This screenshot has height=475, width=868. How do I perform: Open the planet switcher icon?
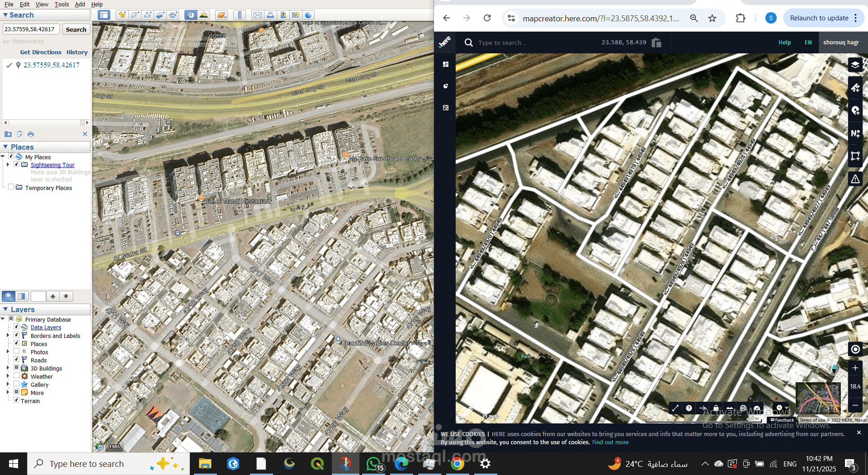pos(221,15)
